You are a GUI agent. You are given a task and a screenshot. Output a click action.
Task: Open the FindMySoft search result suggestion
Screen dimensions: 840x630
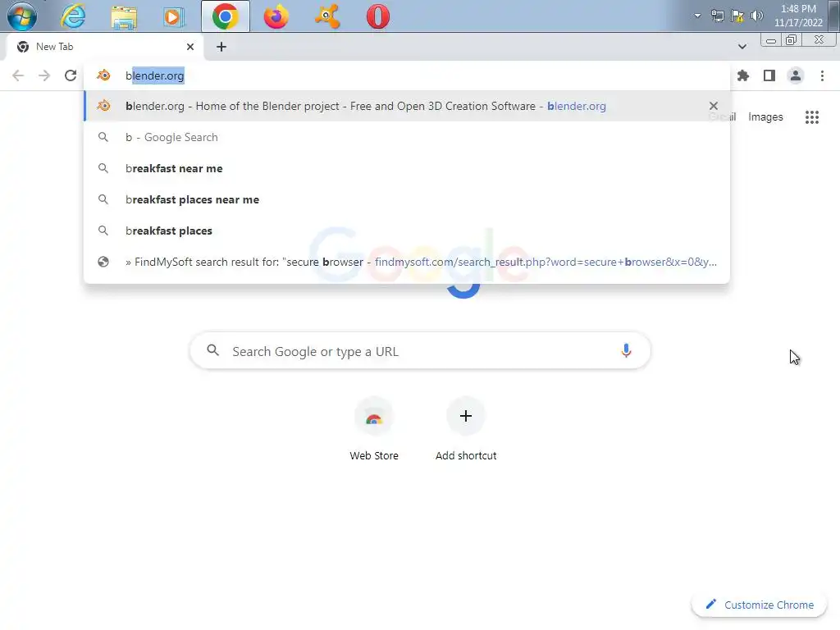click(x=407, y=262)
